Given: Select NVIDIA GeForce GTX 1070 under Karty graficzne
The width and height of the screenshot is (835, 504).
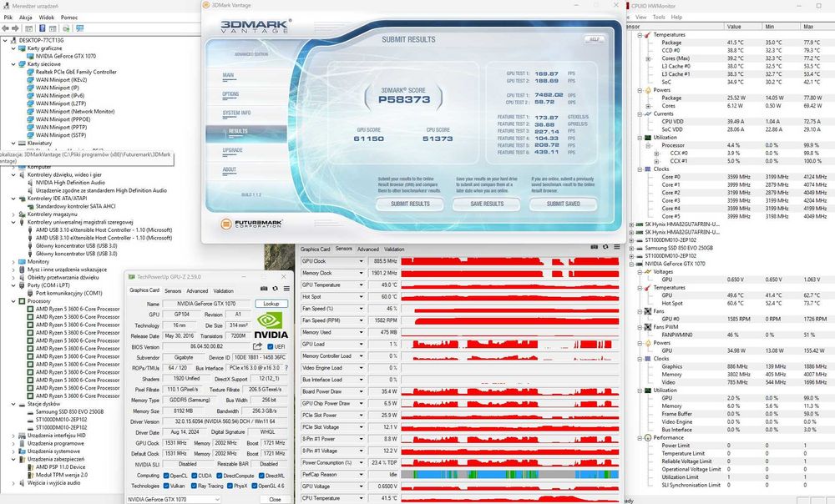Looking at the screenshot, I should point(65,56).
